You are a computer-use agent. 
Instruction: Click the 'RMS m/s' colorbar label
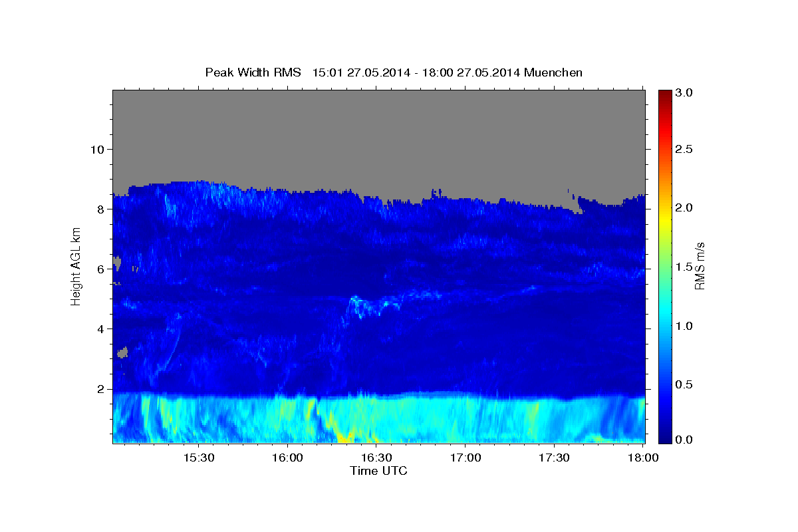700,266
